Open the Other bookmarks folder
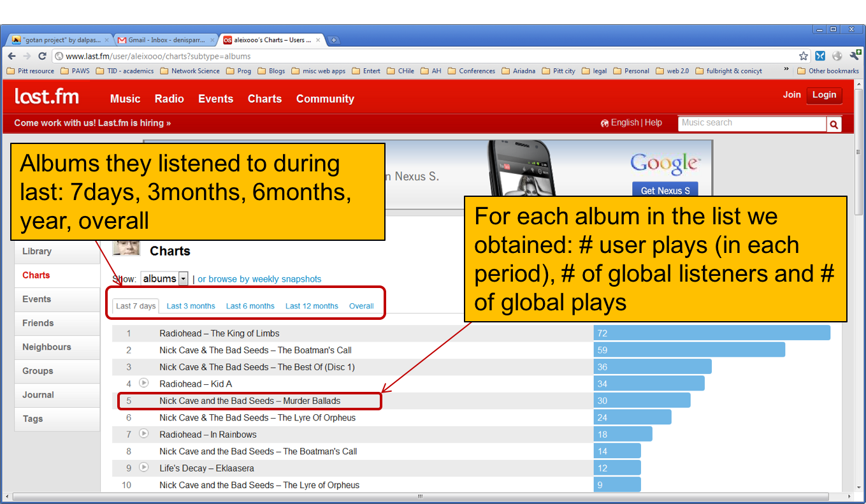The width and height of the screenshot is (866, 504). pos(828,71)
